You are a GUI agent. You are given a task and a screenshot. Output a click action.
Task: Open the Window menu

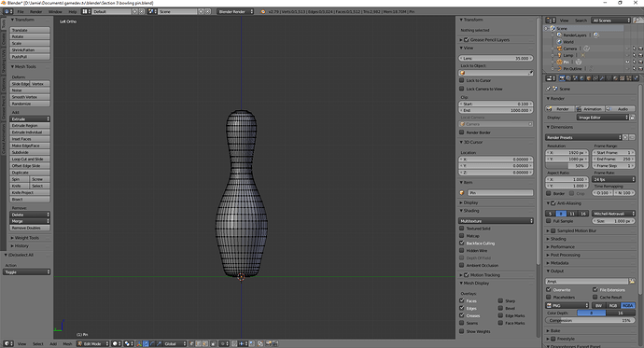tap(55, 11)
